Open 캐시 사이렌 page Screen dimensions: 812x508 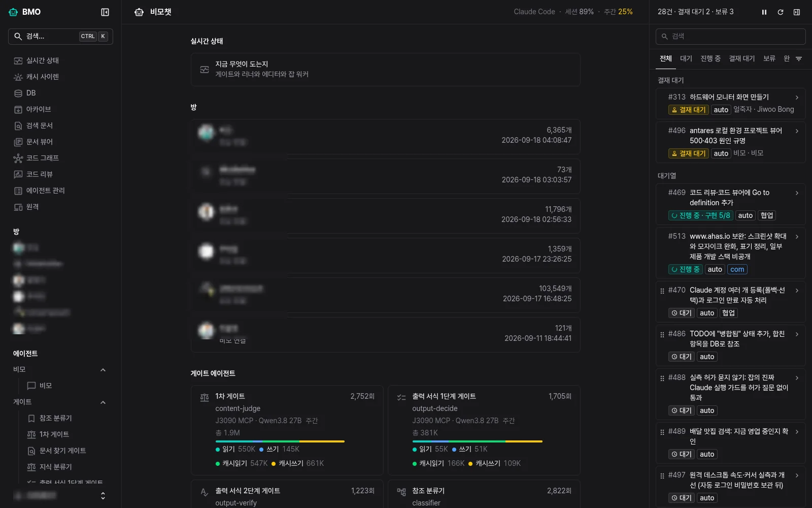tap(60, 77)
